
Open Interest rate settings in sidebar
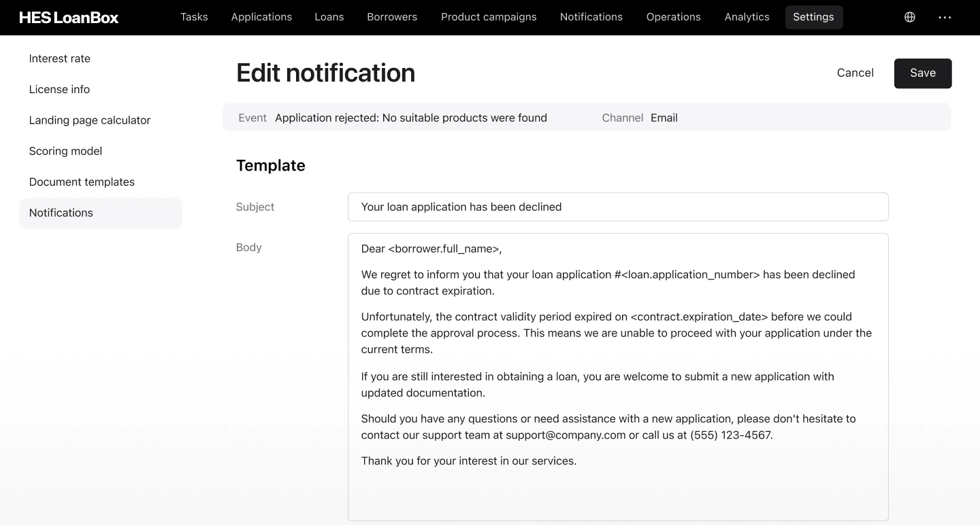(60, 58)
